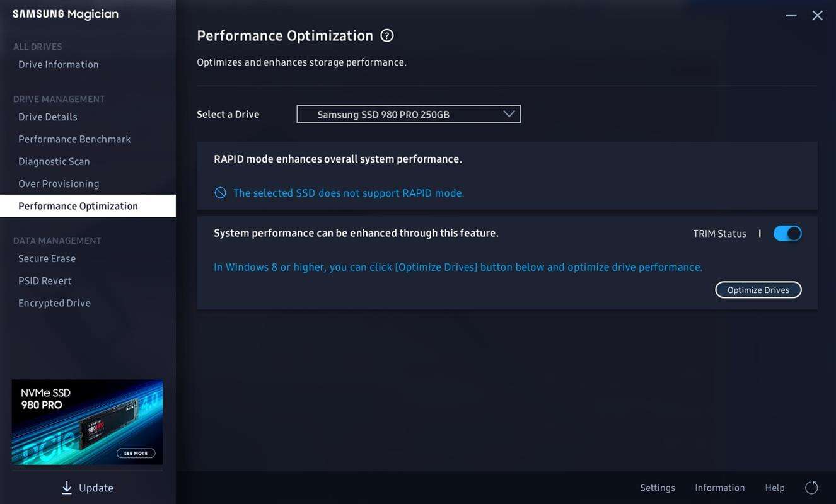Navigate to Secure Erase
The width and height of the screenshot is (836, 504).
47,258
